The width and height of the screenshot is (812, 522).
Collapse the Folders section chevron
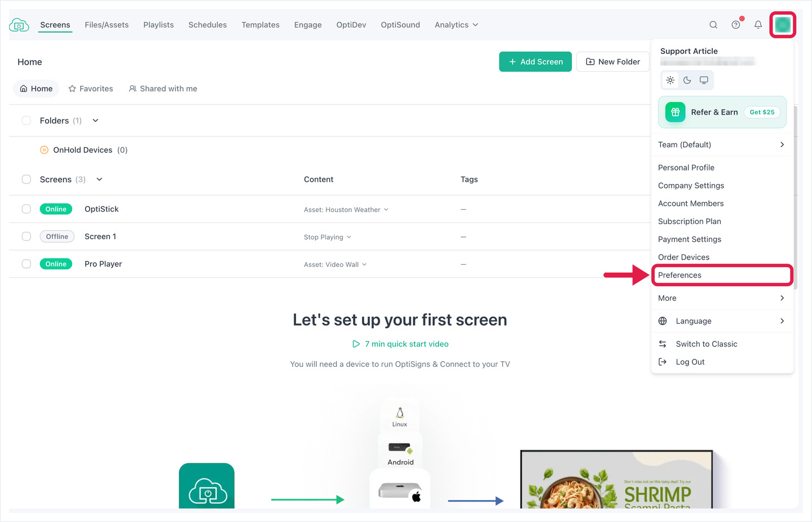[x=95, y=121]
